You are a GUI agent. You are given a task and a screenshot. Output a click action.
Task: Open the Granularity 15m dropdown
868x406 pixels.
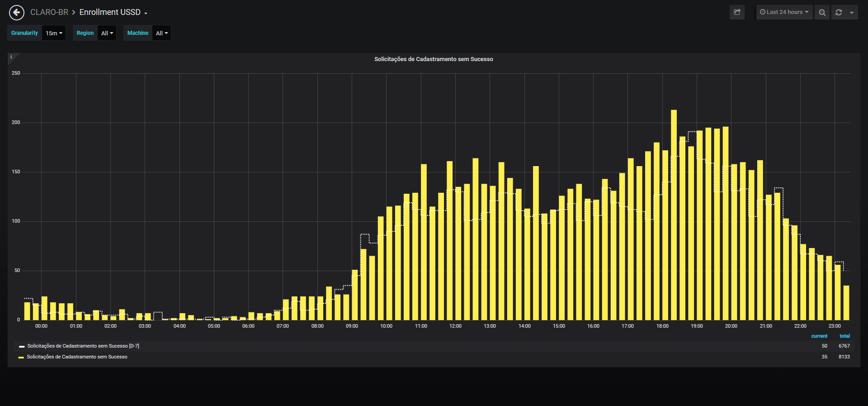[54, 33]
